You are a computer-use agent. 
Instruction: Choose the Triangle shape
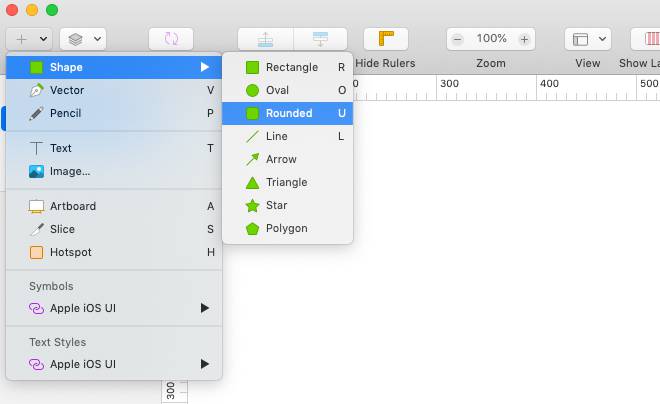pyautogui.click(x=286, y=182)
